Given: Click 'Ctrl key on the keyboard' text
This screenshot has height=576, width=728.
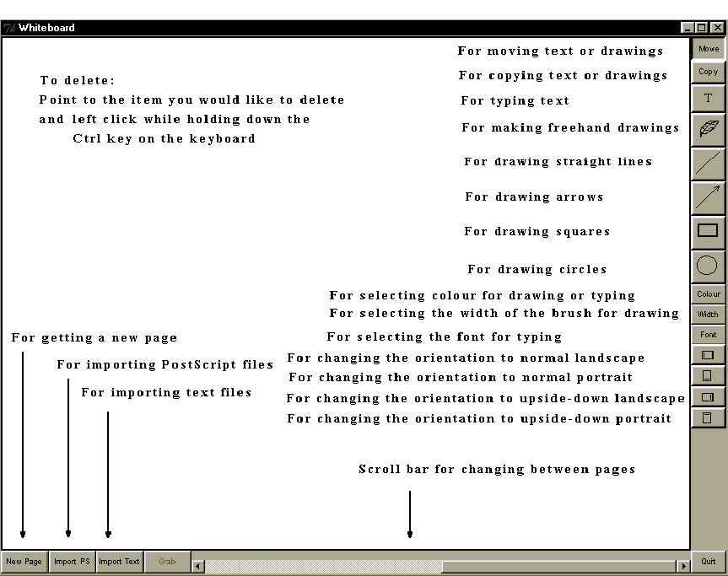Looking at the screenshot, I should [x=164, y=139].
